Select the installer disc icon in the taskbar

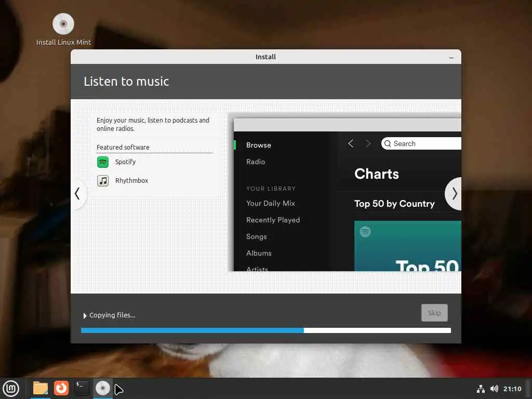103,388
